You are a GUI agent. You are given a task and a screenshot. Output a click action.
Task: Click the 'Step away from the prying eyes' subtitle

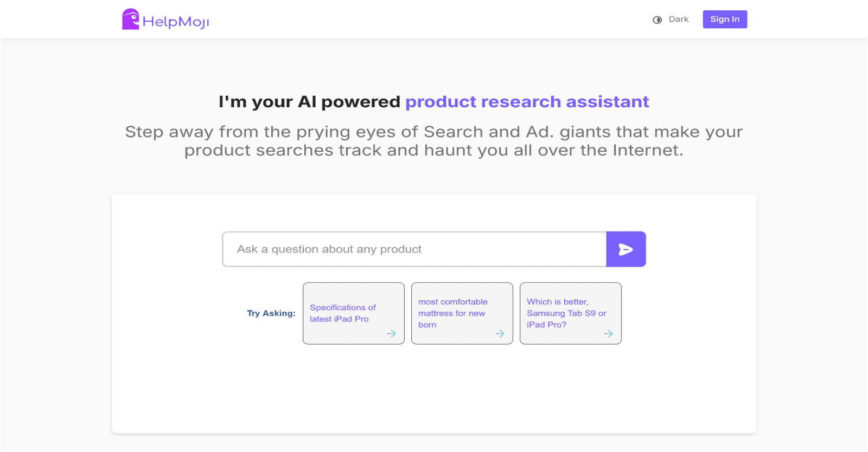click(433, 141)
